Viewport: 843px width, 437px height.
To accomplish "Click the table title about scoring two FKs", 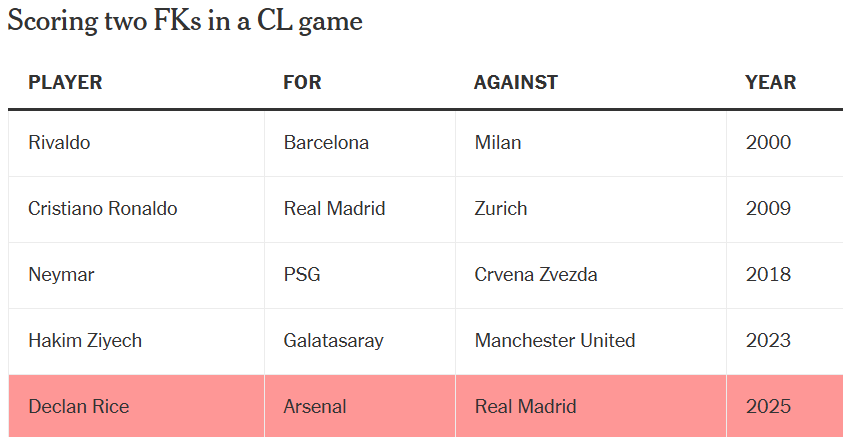I will click(x=185, y=22).
